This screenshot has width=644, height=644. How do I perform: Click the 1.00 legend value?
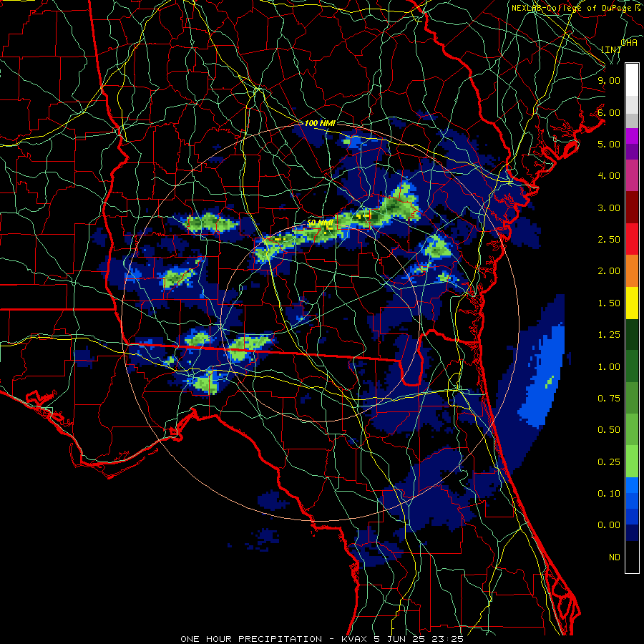pyautogui.click(x=609, y=367)
